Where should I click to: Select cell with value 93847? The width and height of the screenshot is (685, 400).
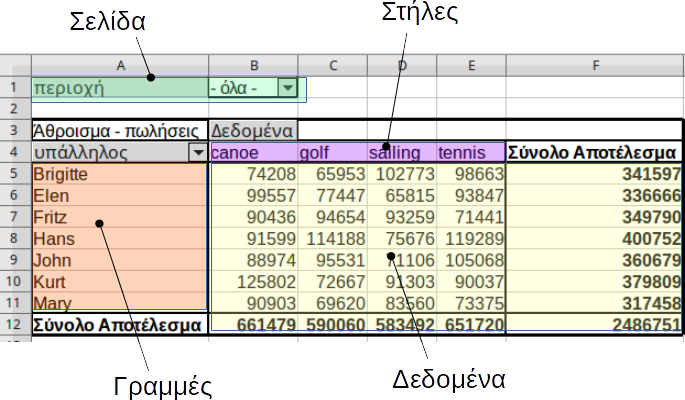pos(471,195)
